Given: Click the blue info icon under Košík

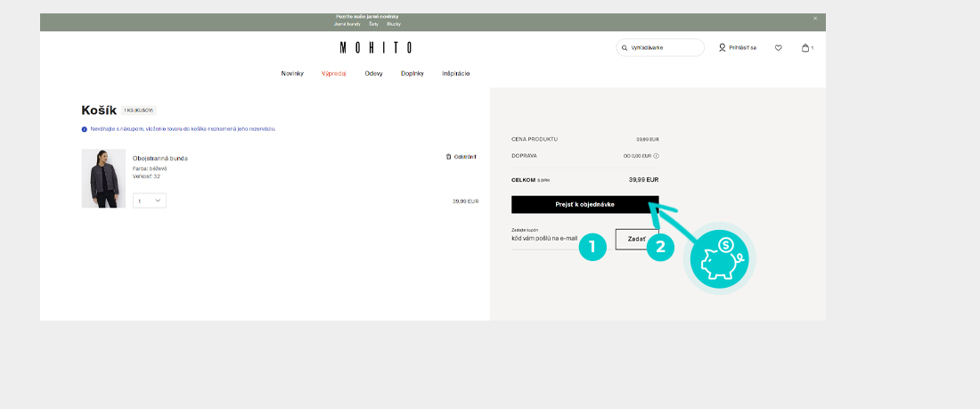Looking at the screenshot, I should (x=85, y=129).
